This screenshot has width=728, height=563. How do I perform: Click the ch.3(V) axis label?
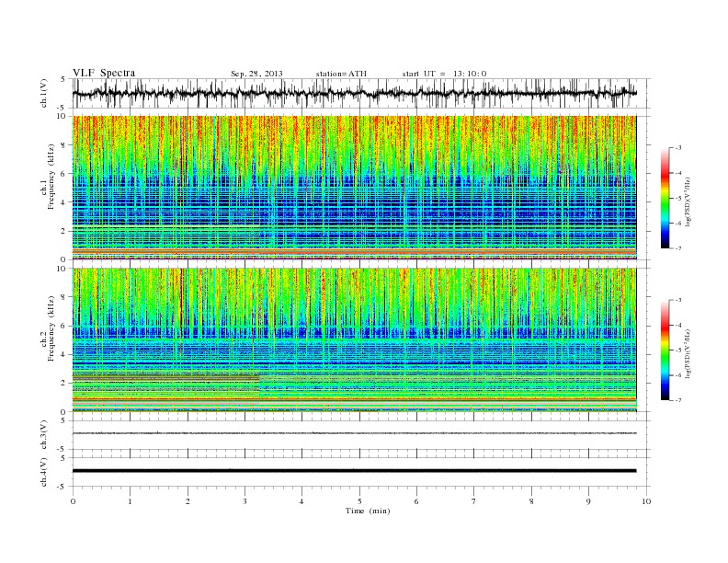tap(44, 434)
